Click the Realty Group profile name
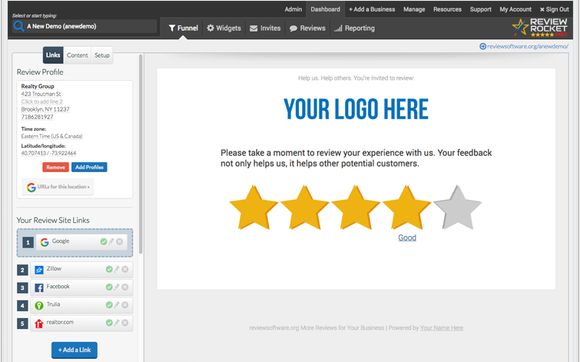This screenshot has width=580, height=362. click(37, 86)
